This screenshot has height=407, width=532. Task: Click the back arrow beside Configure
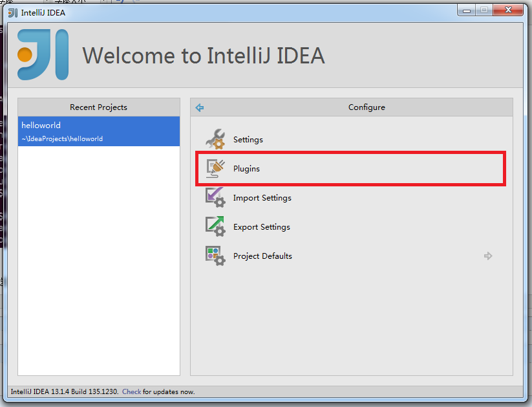pos(200,108)
